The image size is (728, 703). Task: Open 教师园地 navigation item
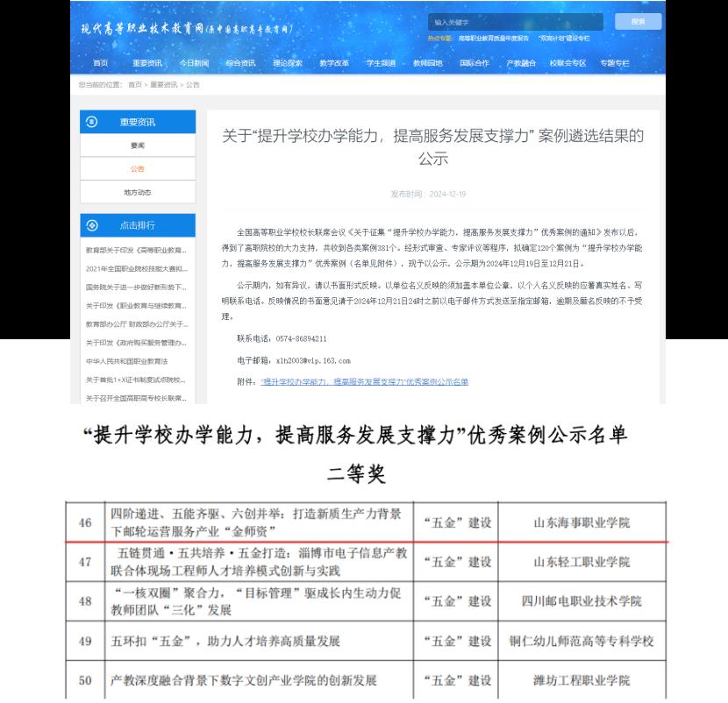click(x=428, y=63)
